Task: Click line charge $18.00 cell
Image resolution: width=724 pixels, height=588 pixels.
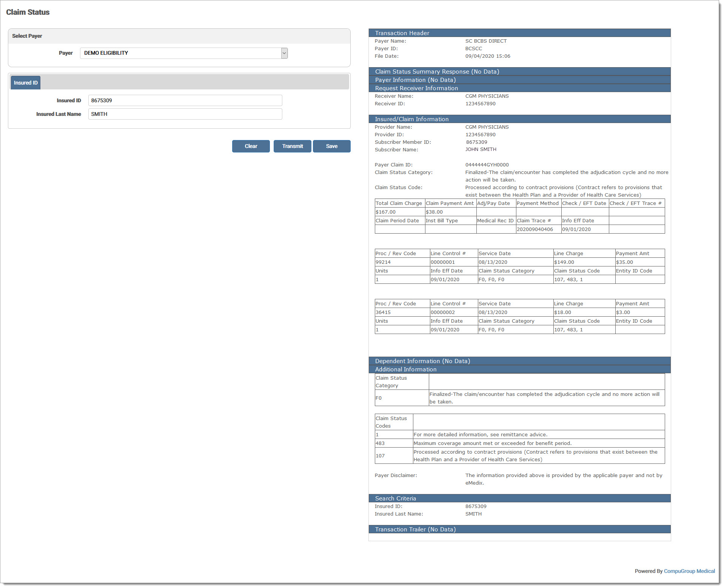Action: tap(584, 312)
